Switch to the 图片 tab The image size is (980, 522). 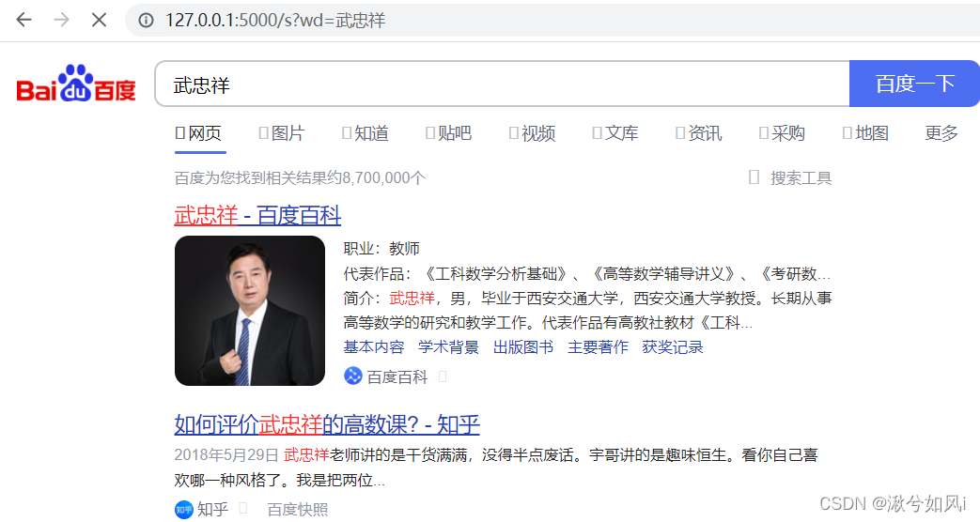pyautogui.click(x=282, y=133)
